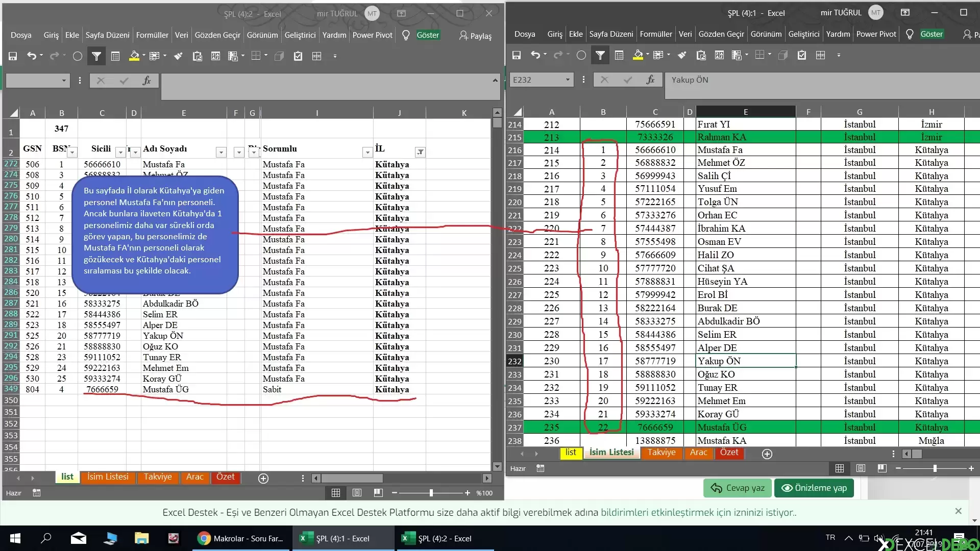Click paste special icon in right toolbar
The height and width of the screenshot is (551, 980).
701,55
